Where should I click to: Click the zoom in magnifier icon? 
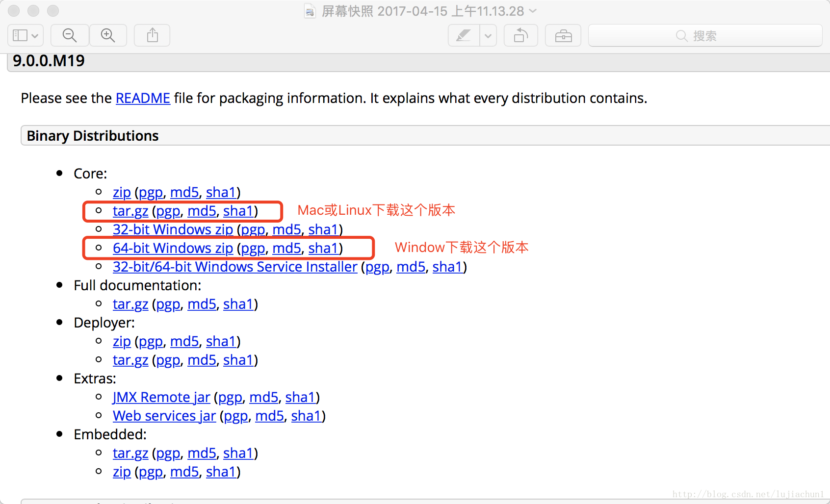(x=108, y=35)
